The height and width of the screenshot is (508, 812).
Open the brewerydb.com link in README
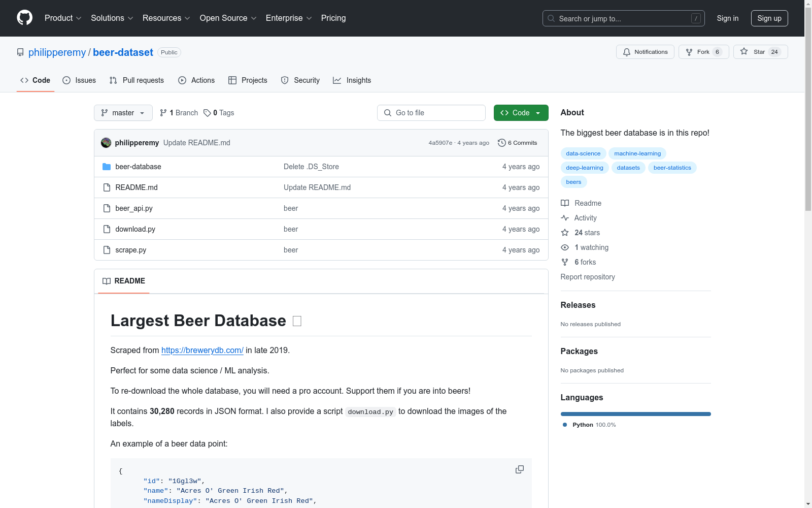[x=202, y=350]
